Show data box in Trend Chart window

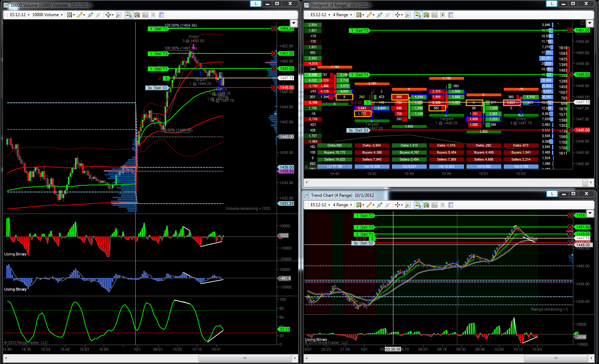[x=408, y=205]
